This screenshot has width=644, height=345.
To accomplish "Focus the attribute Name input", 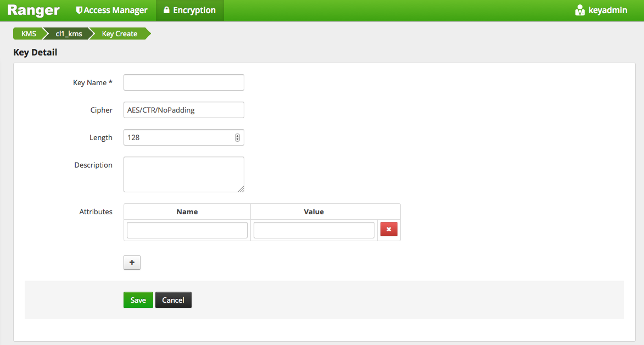I will (187, 230).
